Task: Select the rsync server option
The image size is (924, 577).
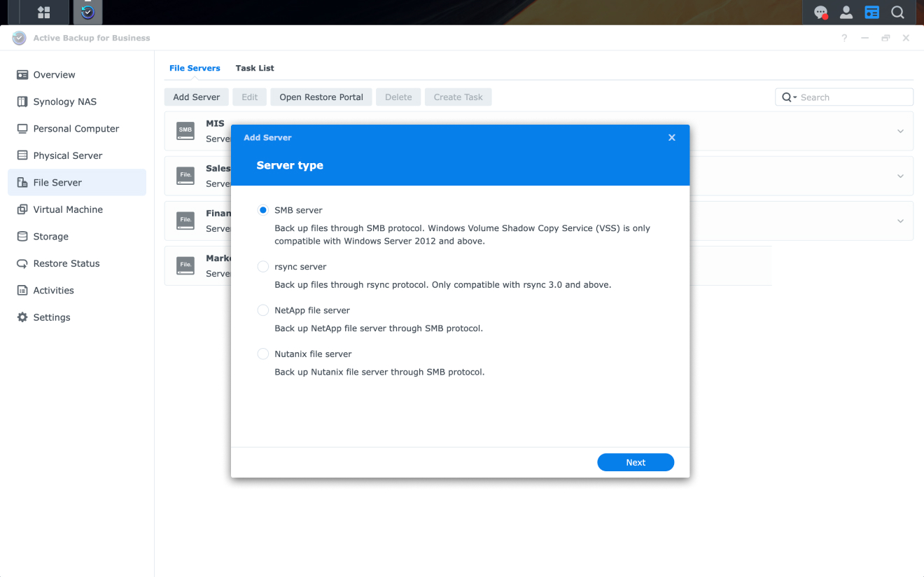Action: click(x=262, y=266)
